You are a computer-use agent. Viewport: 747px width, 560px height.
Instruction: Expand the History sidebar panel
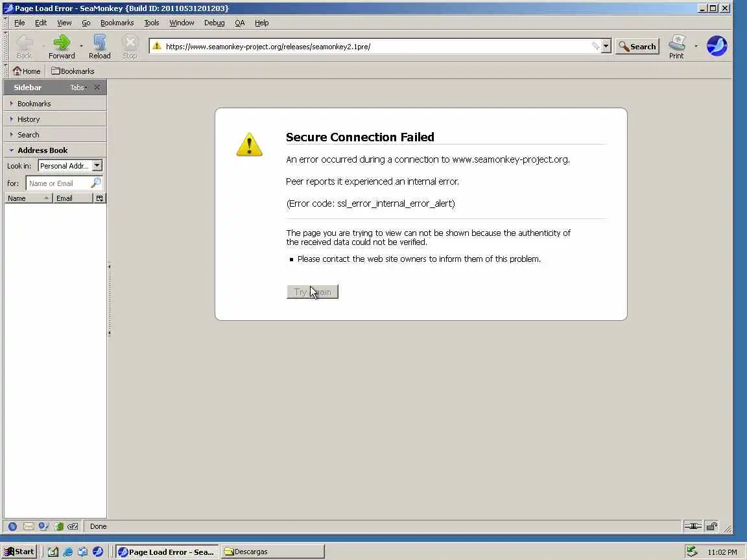coord(54,119)
